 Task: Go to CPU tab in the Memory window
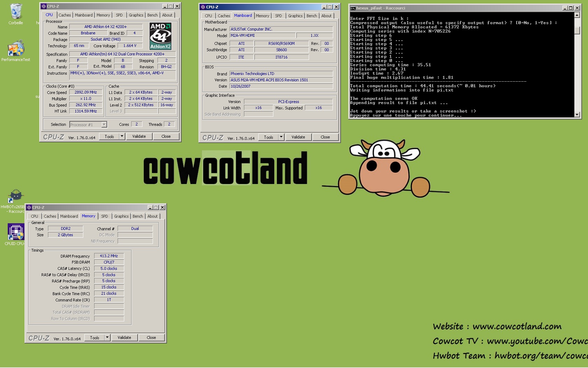[x=35, y=216]
